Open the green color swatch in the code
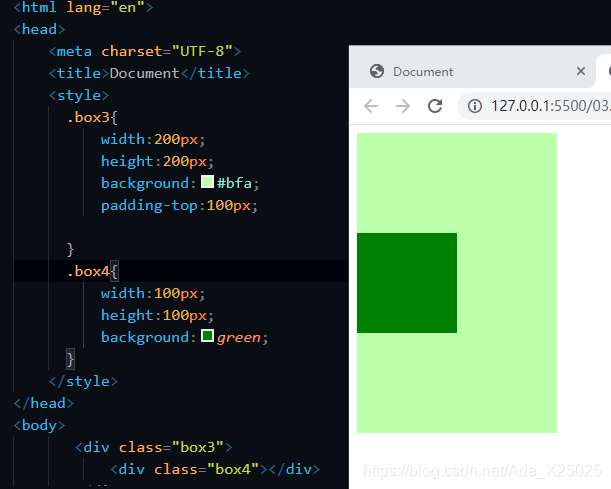The height and width of the screenshot is (489, 611). (x=207, y=335)
